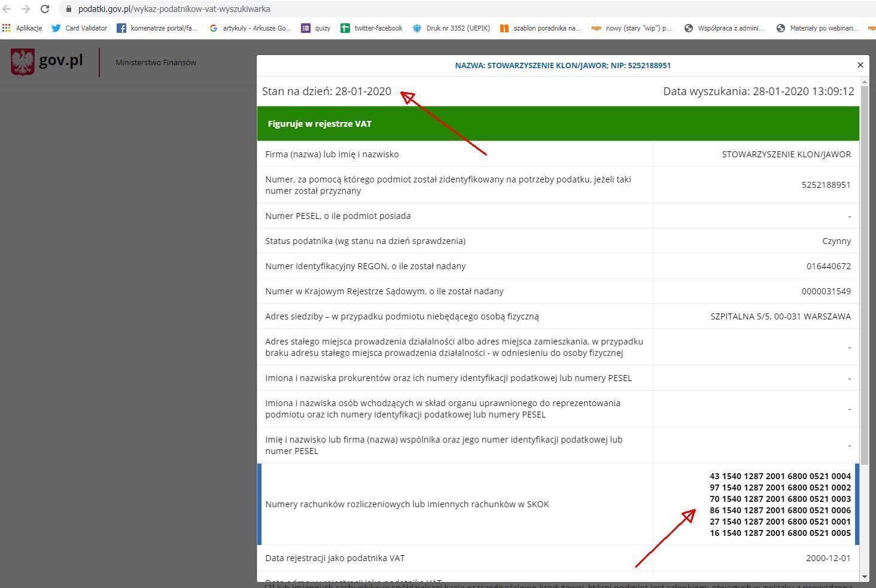Open the artykuły Arkusze Google bookmark
Screen dimensions: 876x588
click(x=250, y=28)
